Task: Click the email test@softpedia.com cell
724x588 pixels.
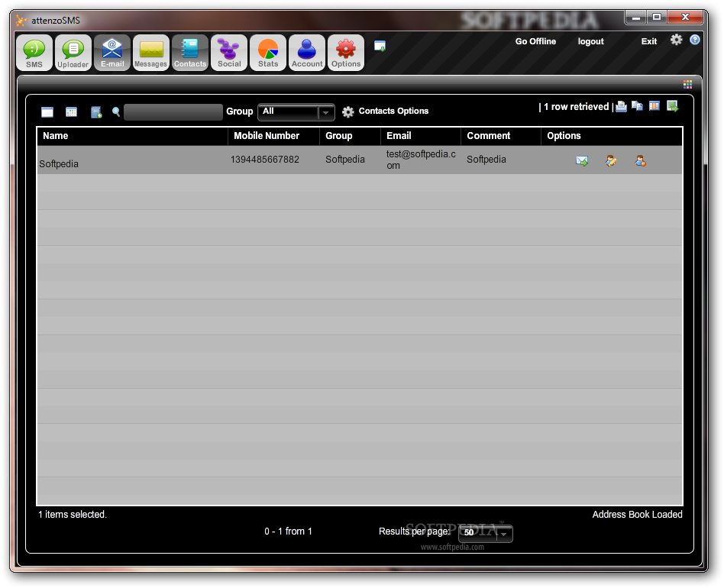Action: pyautogui.click(x=421, y=160)
